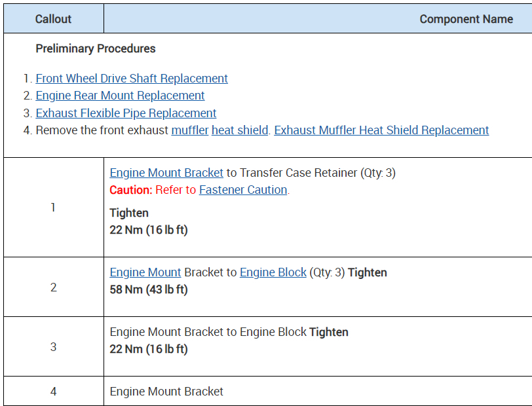
Task: Open Exhaust Muffler Heat Shield Replacement procedure link
Action: tap(381, 130)
